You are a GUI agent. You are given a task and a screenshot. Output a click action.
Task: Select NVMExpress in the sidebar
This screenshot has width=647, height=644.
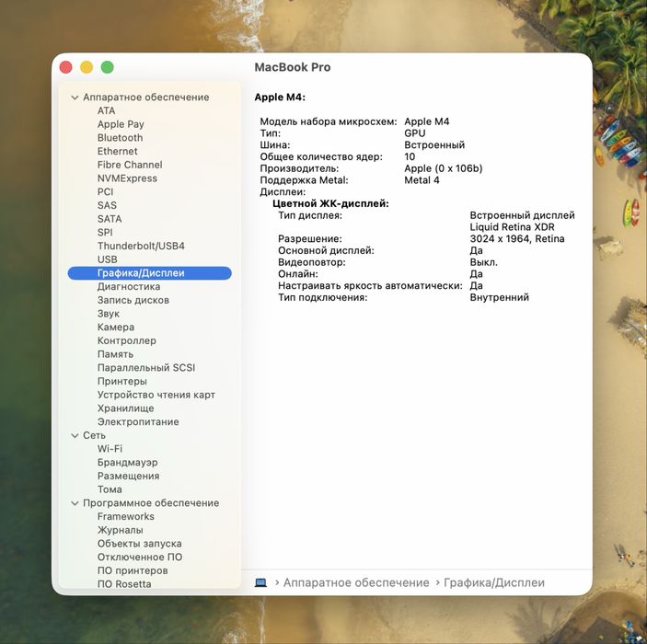click(x=127, y=178)
